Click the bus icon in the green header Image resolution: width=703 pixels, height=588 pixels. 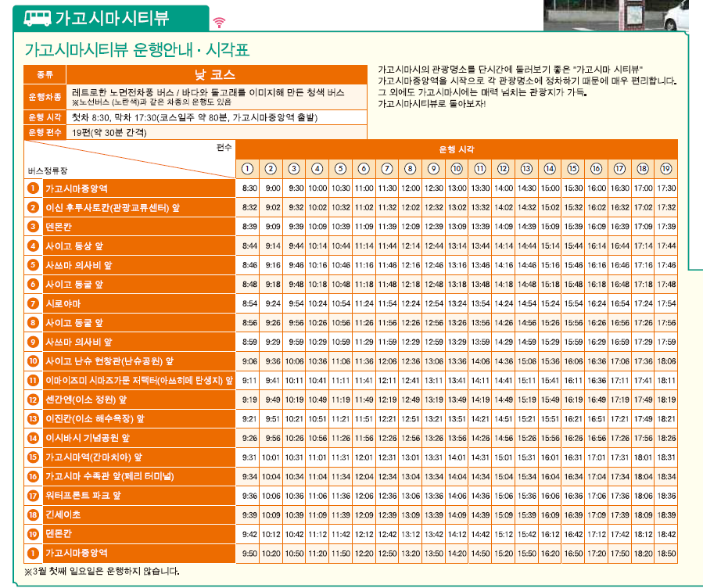click(38, 17)
